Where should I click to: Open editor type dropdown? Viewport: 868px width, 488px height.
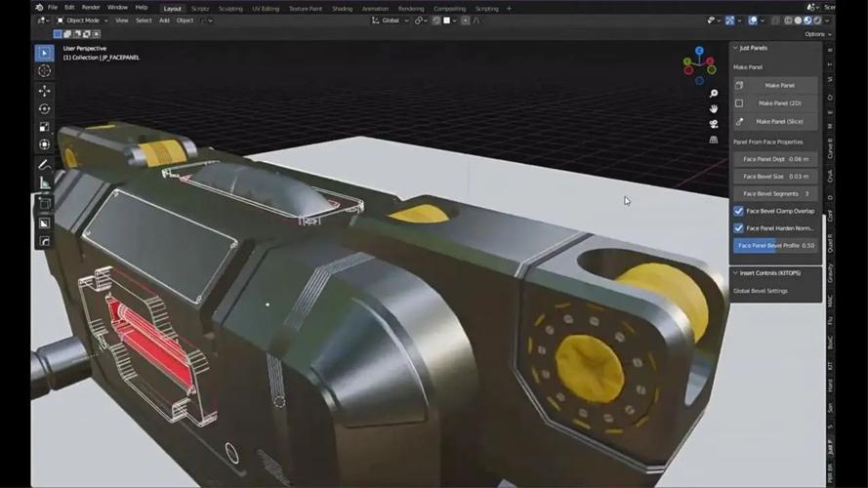(43, 20)
